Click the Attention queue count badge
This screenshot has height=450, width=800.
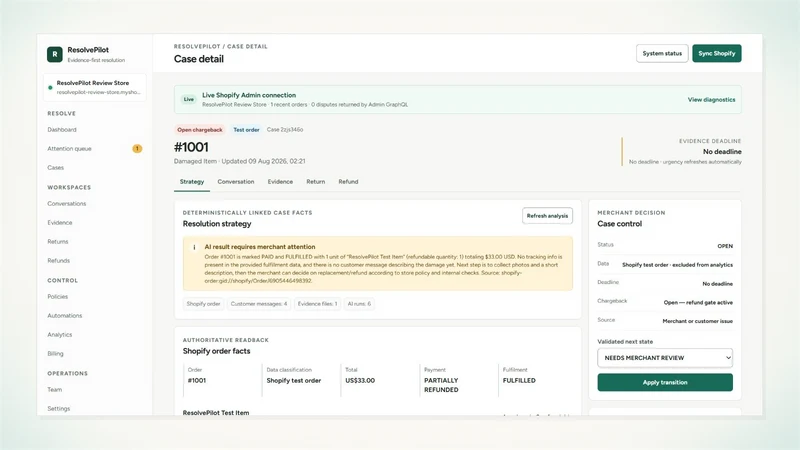(137, 148)
